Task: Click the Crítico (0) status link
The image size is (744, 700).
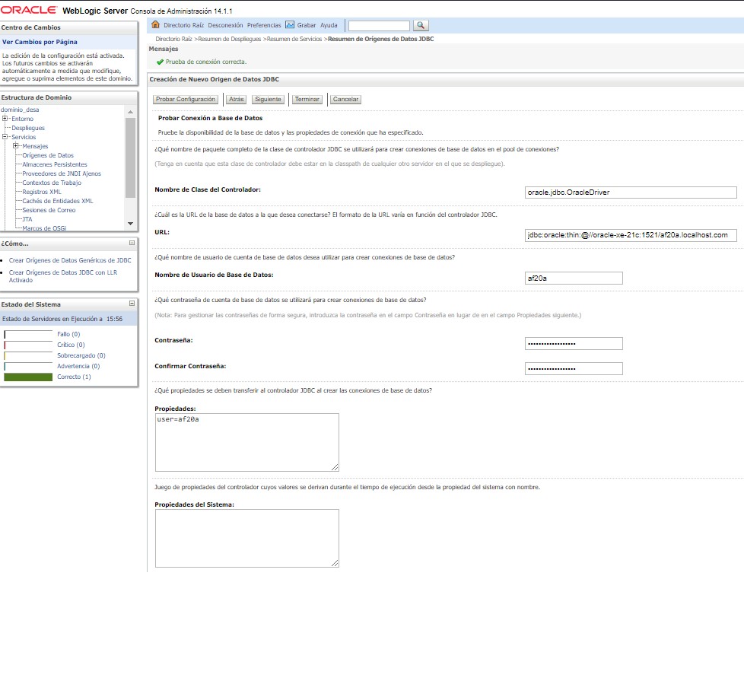Action: click(x=72, y=345)
